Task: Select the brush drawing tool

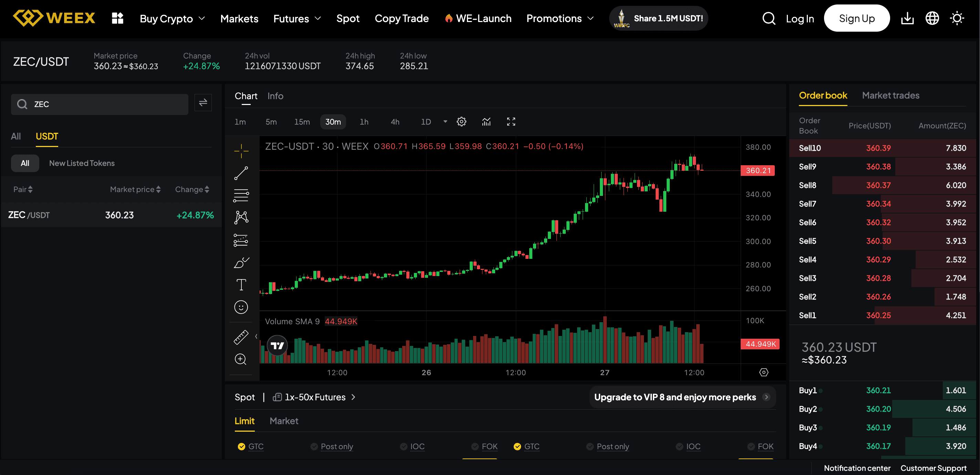Action: point(241,262)
